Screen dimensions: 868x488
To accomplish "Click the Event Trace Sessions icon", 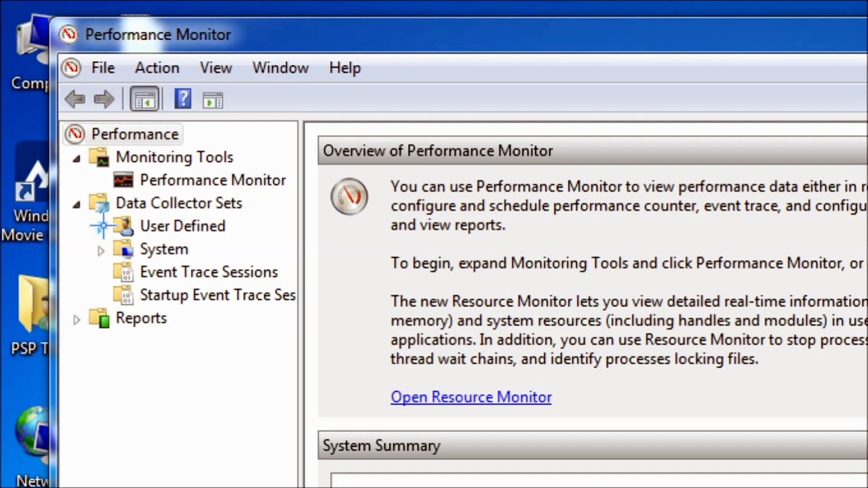I will point(123,272).
